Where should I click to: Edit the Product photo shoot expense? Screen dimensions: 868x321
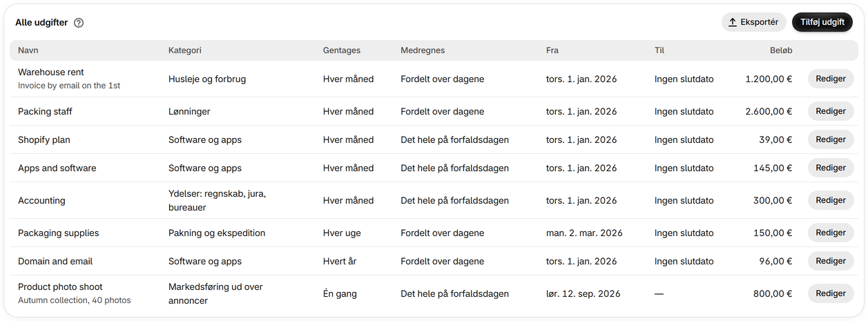831,293
